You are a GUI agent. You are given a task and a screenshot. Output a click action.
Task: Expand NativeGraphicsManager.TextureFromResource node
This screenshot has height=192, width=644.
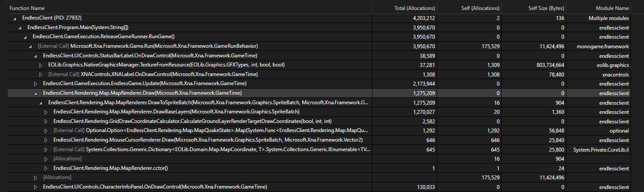41,65
